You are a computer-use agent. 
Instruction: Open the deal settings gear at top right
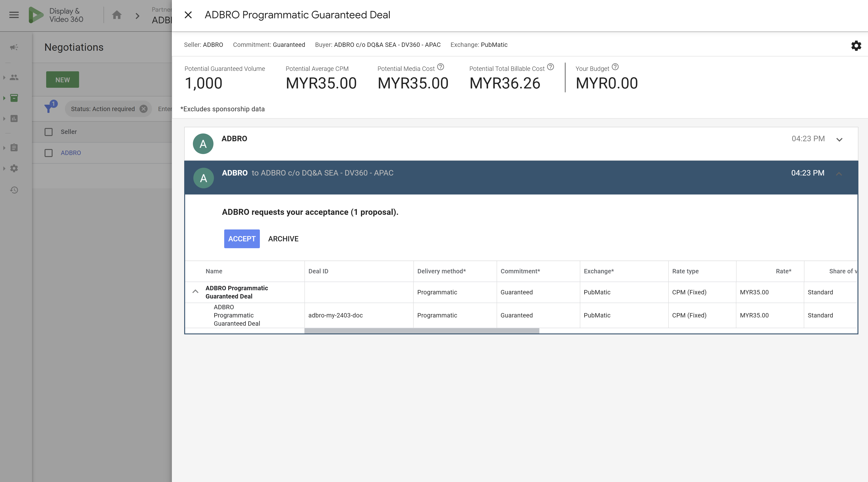pyautogui.click(x=856, y=46)
